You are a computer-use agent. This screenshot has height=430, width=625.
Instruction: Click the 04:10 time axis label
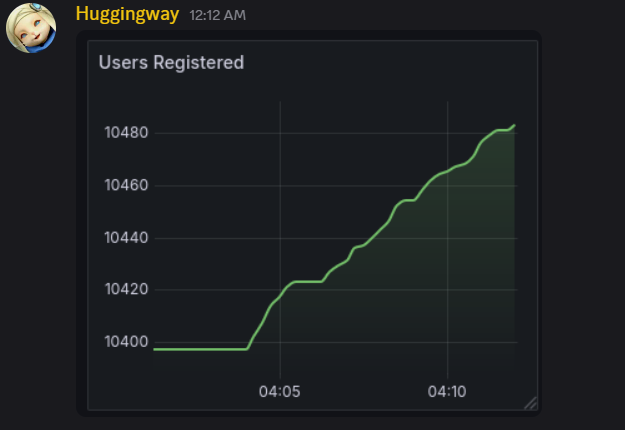pyautogui.click(x=447, y=392)
